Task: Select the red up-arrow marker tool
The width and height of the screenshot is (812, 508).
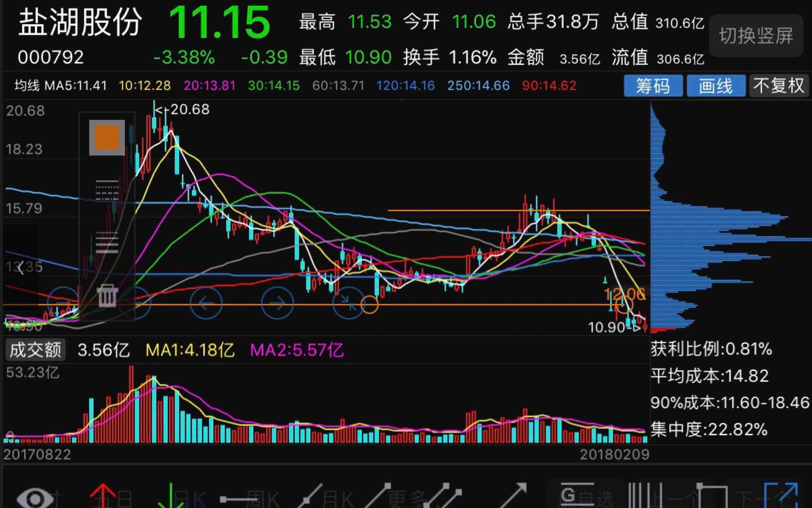Action: point(102,496)
